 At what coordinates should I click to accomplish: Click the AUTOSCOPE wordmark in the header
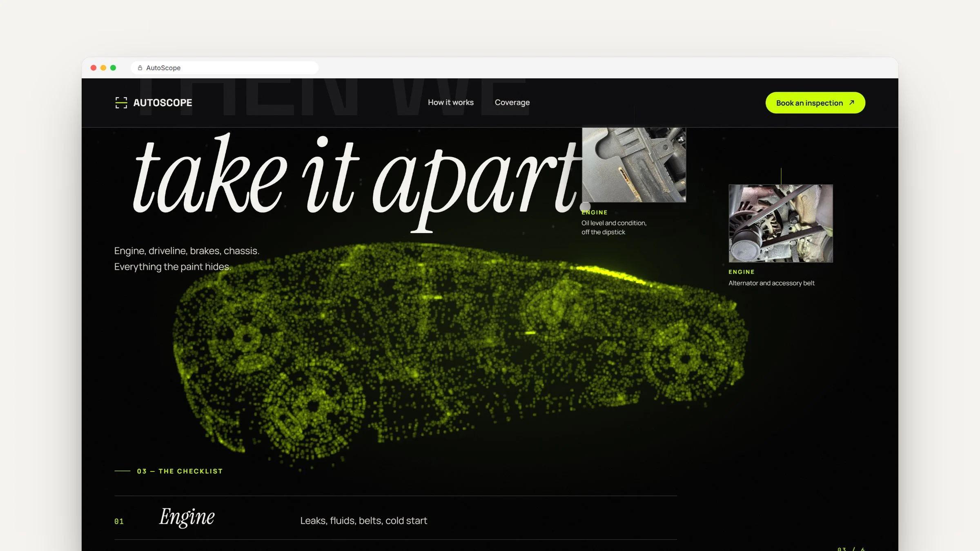(163, 103)
